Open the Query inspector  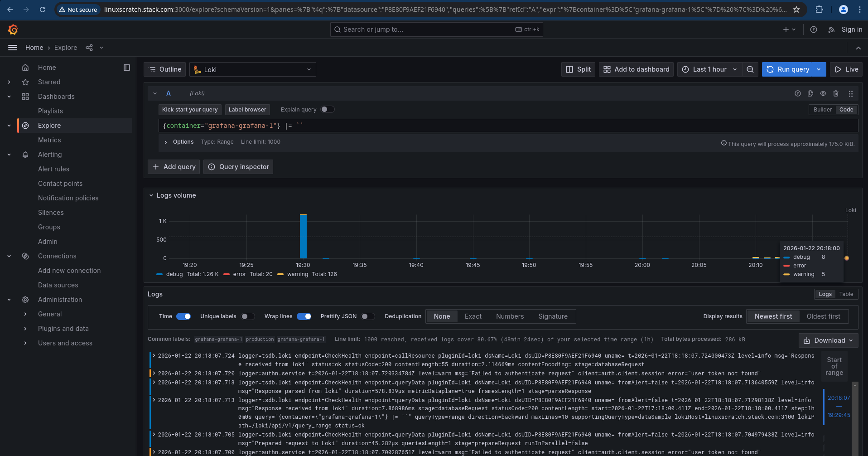(x=238, y=167)
